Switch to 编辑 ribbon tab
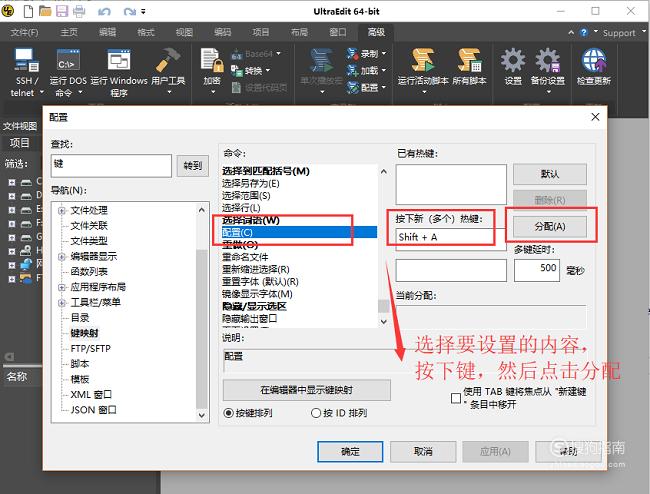 tap(107, 32)
